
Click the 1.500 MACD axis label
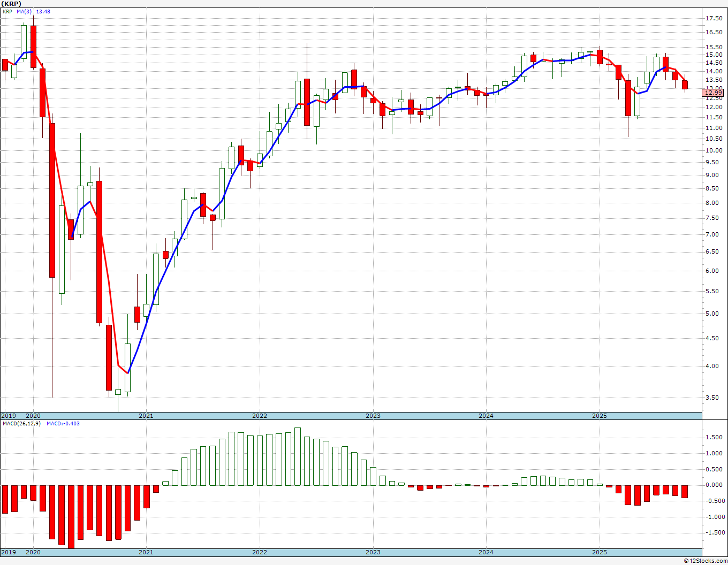tap(714, 437)
